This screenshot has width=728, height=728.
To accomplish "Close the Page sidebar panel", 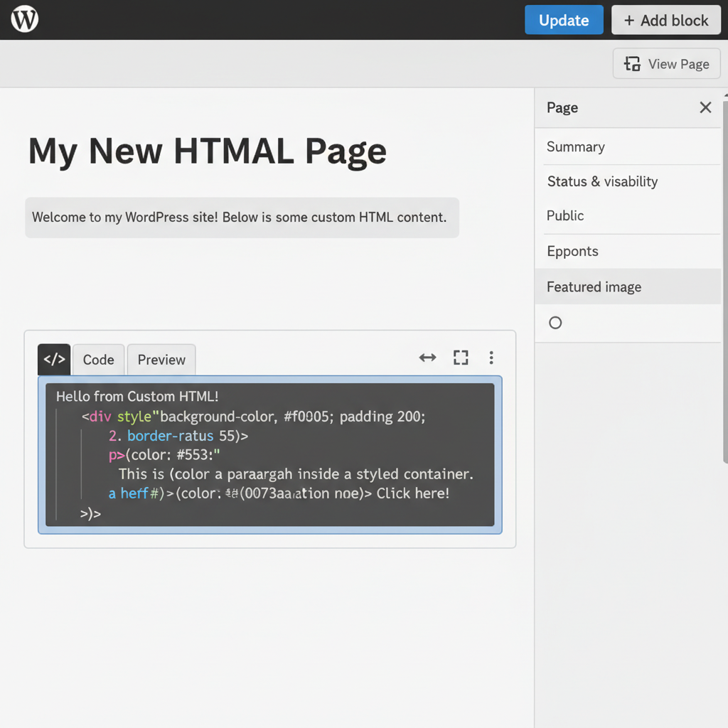I will [705, 108].
